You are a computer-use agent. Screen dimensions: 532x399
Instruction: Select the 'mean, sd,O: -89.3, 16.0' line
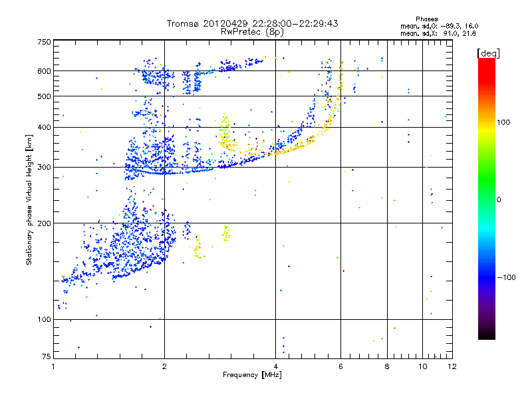pos(439,26)
